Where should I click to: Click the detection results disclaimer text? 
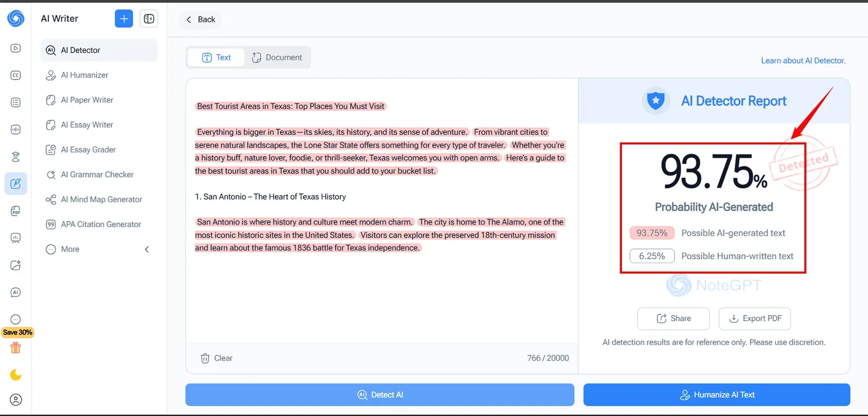(714, 343)
